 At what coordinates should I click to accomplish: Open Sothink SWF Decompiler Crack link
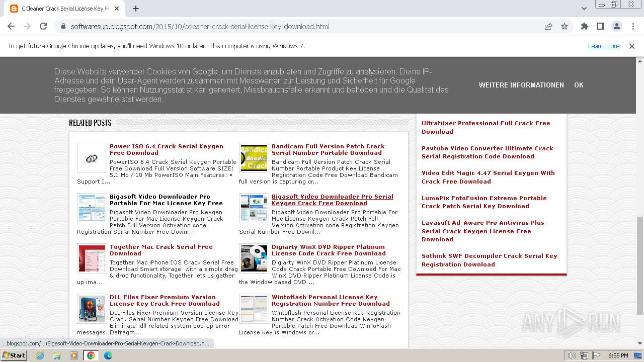click(x=489, y=260)
